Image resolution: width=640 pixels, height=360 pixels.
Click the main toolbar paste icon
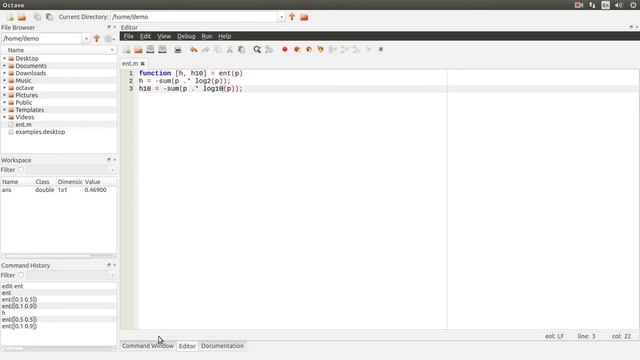click(x=49, y=17)
